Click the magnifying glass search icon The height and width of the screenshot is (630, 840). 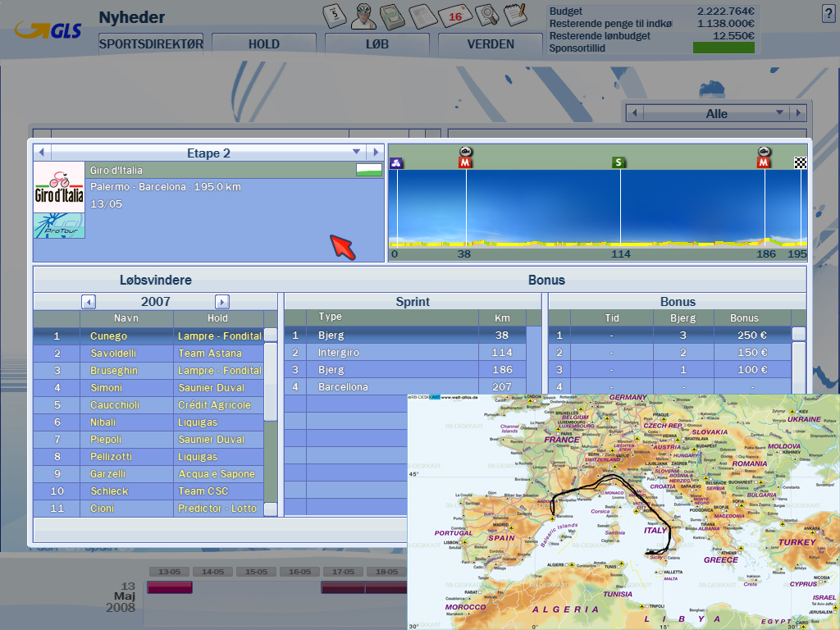[x=486, y=14]
